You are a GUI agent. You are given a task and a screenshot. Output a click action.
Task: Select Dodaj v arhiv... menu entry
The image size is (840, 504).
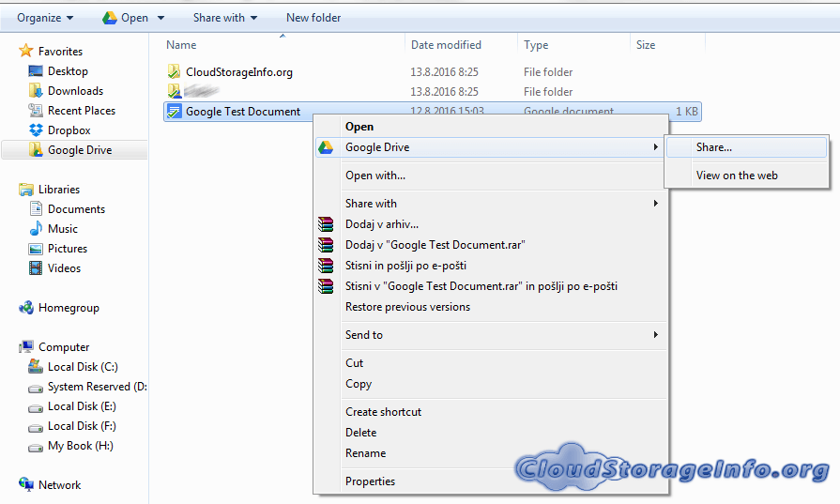(382, 224)
